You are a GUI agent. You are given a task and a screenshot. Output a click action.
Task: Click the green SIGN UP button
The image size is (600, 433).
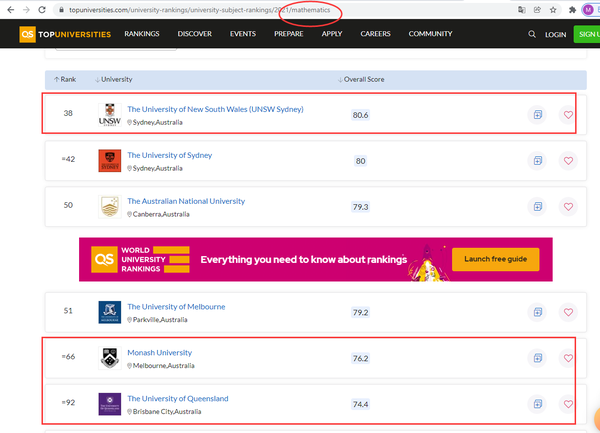pos(587,34)
